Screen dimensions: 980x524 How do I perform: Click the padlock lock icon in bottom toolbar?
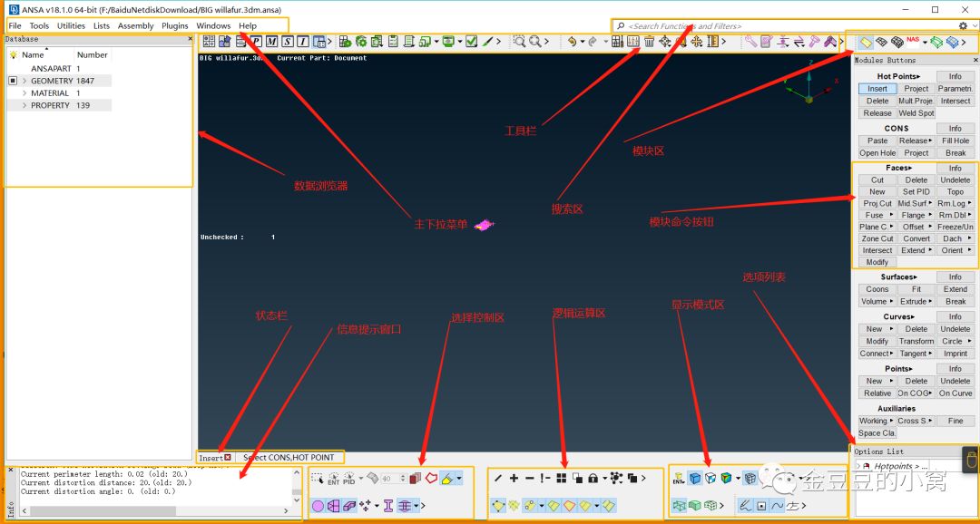(x=593, y=479)
